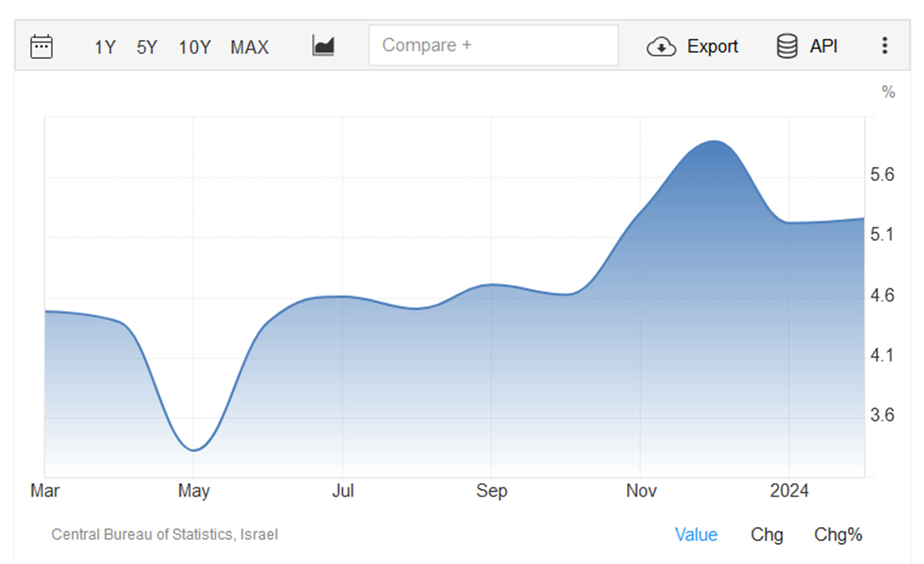This screenshot has width=924, height=564.
Task: Show the MAX history range
Action: point(249,46)
